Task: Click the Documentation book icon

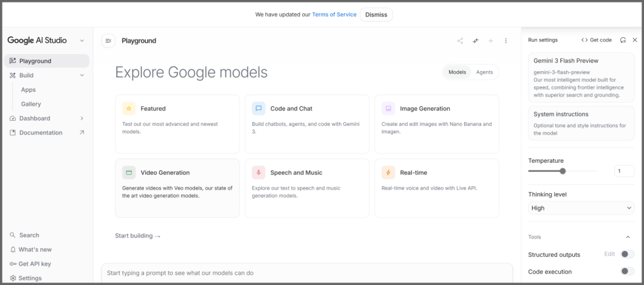Action: [x=13, y=133]
